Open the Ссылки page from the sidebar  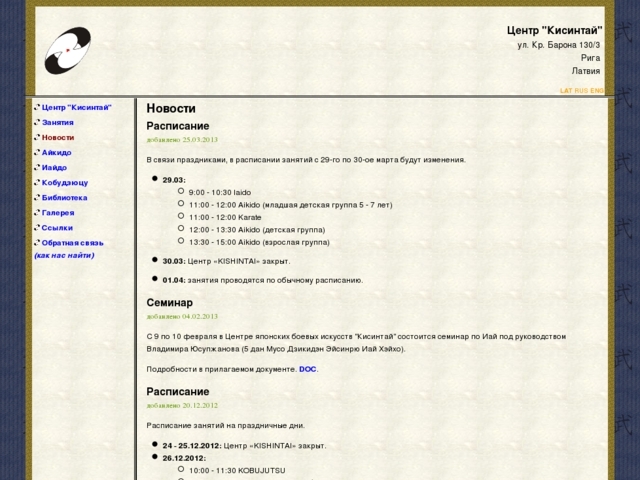point(57,228)
